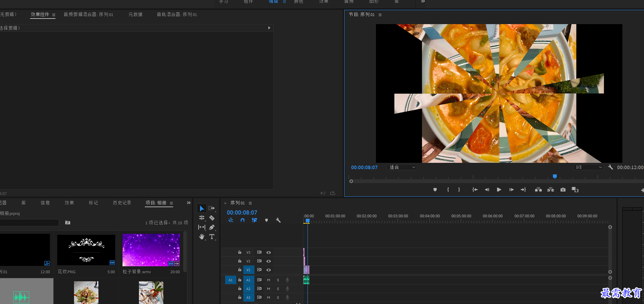The height and width of the screenshot is (304, 644).
Task: Select the Hand tool
Action: tap(202, 237)
